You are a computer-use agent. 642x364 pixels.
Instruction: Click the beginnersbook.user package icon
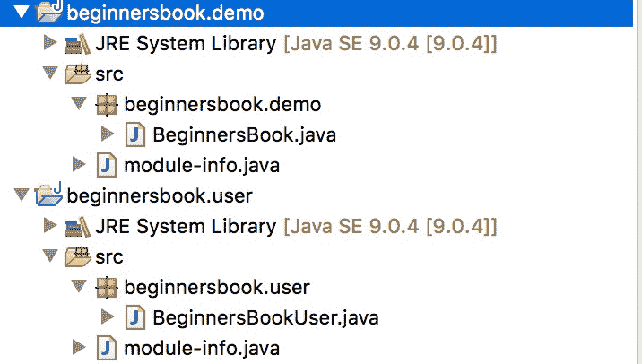(106, 287)
